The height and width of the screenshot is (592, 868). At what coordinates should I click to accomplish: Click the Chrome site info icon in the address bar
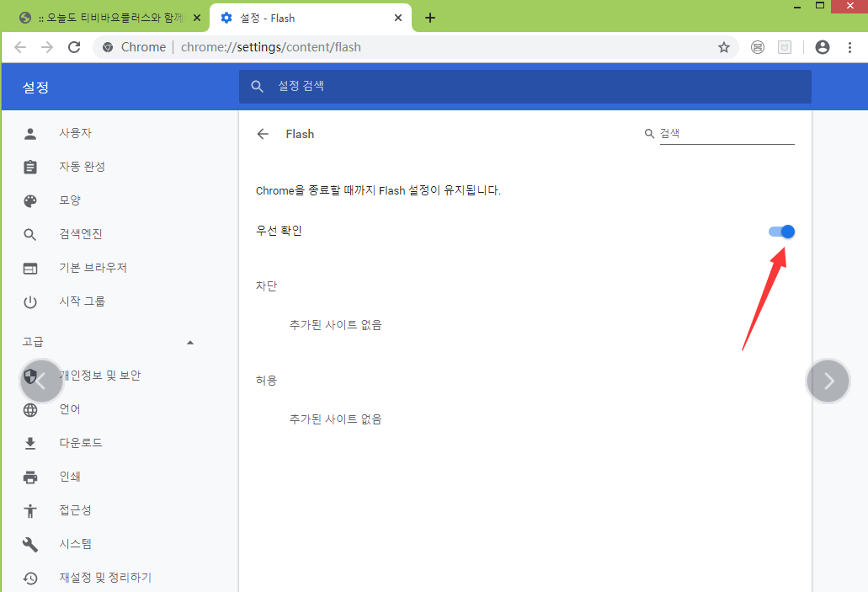[x=108, y=47]
